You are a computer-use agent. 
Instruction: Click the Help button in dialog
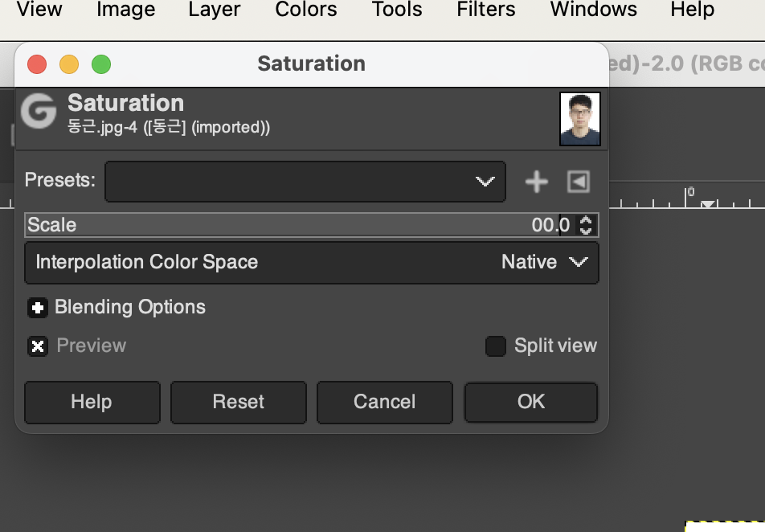(x=92, y=402)
